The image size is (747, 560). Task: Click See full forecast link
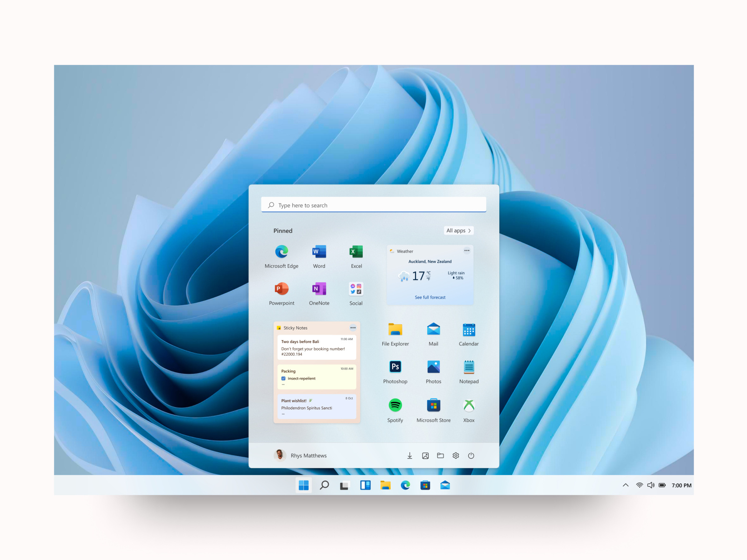coord(430,297)
